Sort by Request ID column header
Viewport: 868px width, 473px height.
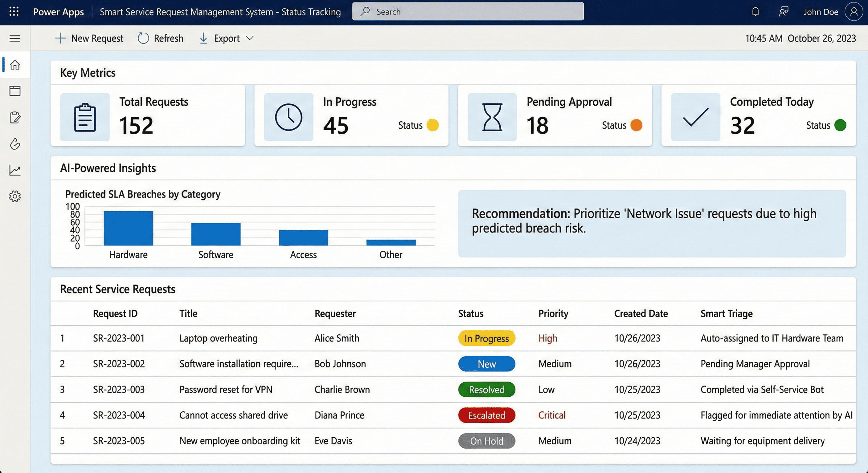coord(115,313)
